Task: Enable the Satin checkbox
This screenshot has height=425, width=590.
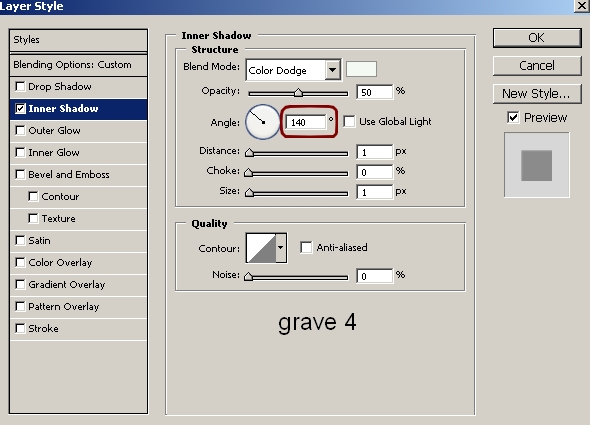Action: (20, 241)
